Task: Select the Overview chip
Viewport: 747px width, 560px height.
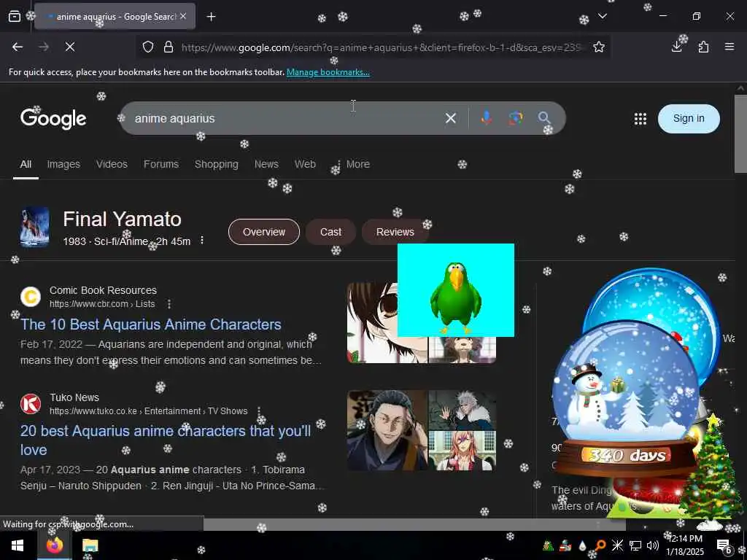Action: point(264,232)
